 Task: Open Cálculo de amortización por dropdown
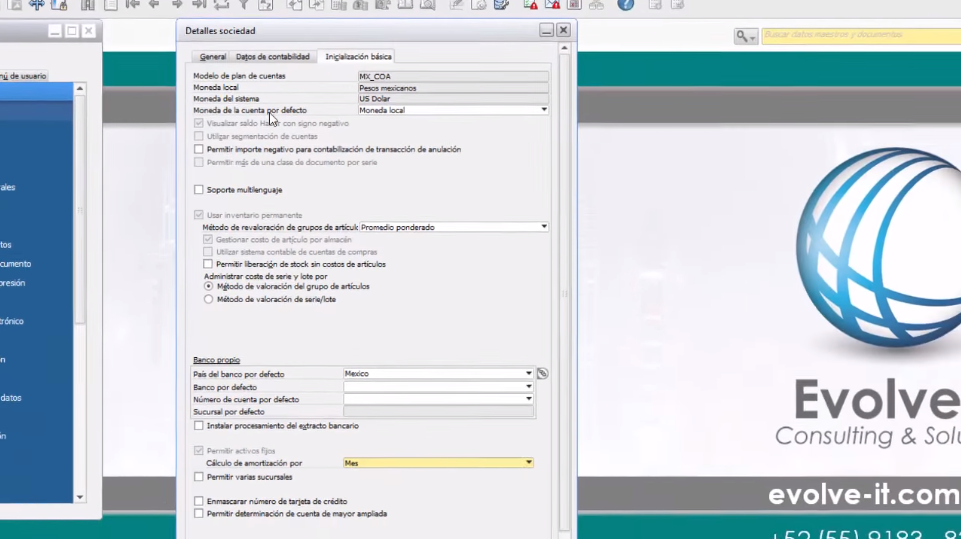[x=528, y=463]
